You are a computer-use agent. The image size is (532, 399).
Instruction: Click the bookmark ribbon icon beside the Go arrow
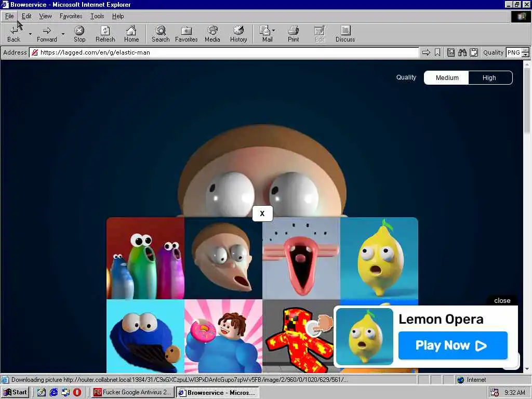pyautogui.click(x=437, y=52)
